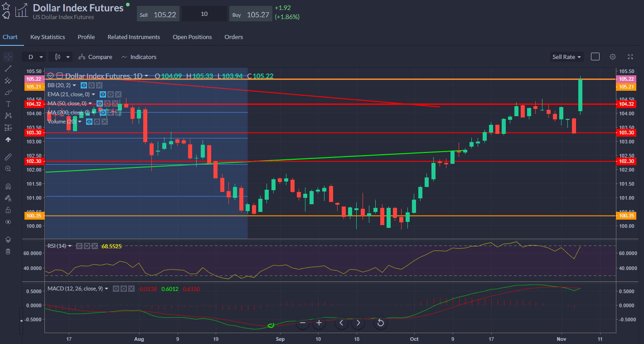This screenshot has width=644, height=344.
Task: Open Volume (20) indicator settings gear
Action: [97, 122]
